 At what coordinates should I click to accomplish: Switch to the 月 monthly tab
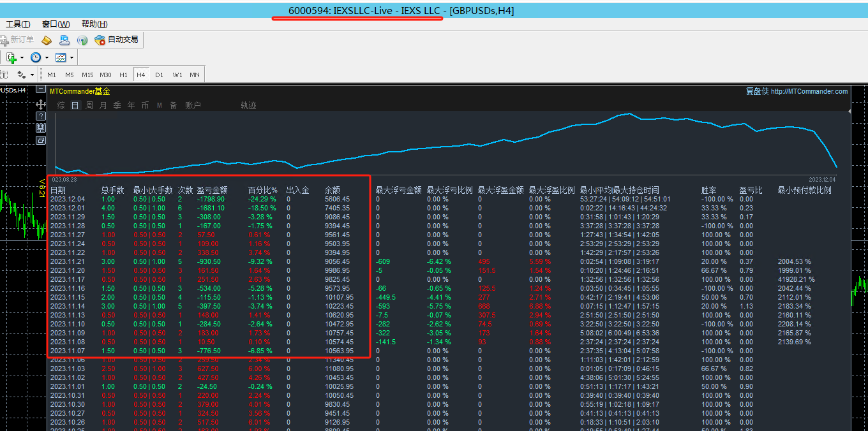(103, 105)
